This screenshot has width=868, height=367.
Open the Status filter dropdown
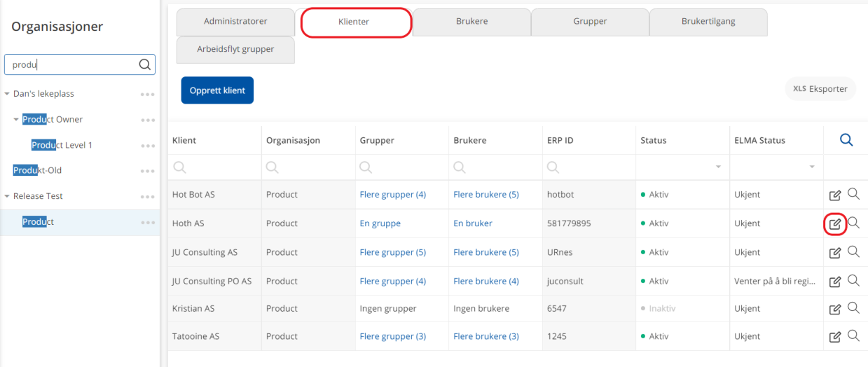click(717, 167)
